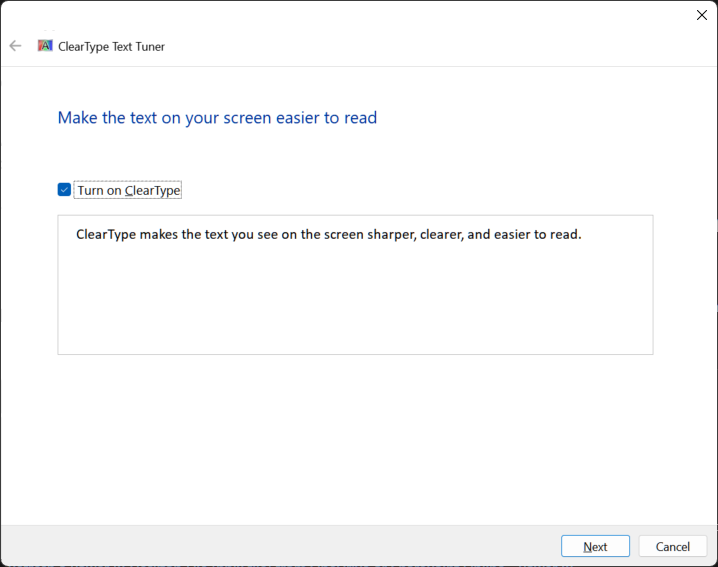This screenshot has height=567, width=718.
Task: Click the word "Make" in the heading
Action: (x=76, y=118)
